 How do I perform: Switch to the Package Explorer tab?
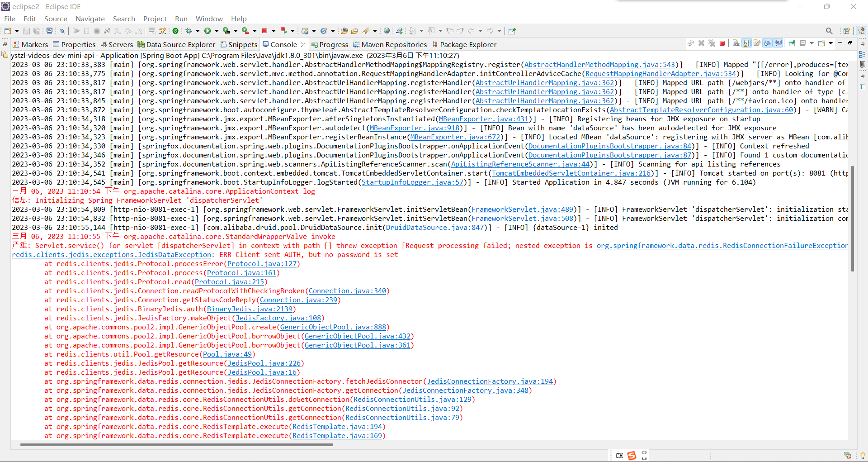coord(464,44)
